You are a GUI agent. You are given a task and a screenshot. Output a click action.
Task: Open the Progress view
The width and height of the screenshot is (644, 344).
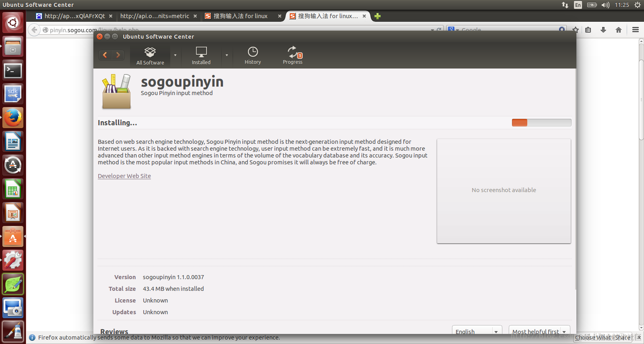pos(293,56)
